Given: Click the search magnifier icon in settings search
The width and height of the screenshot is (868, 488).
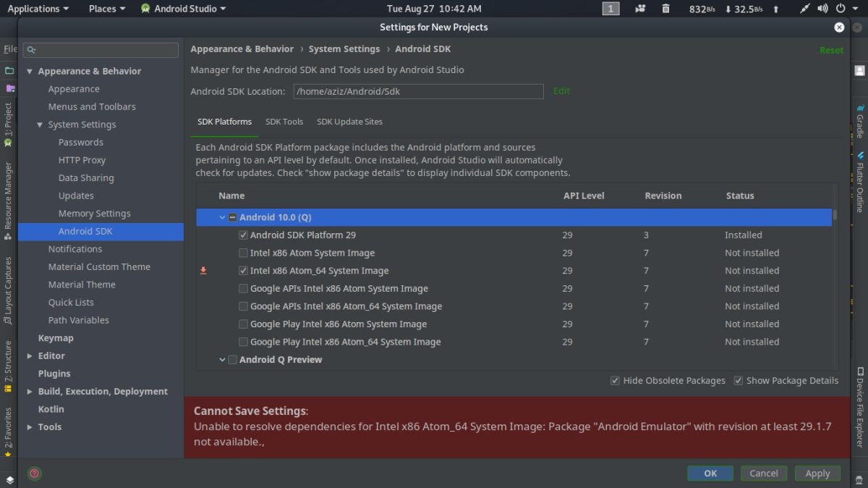Looking at the screenshot, I should click(x=31, y=50).
